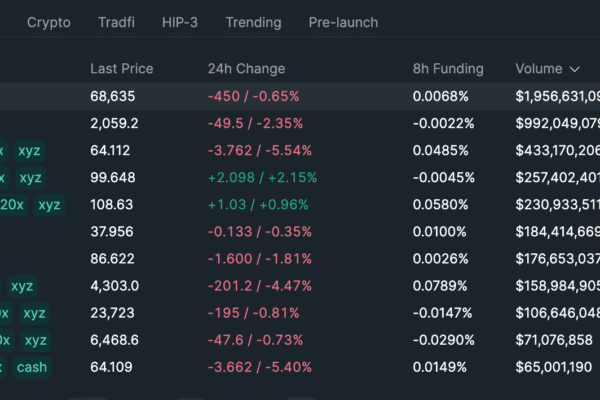Sort by Last Price column header
The width and height of the screenshot is (600, 400).
(x=121, y=69)
